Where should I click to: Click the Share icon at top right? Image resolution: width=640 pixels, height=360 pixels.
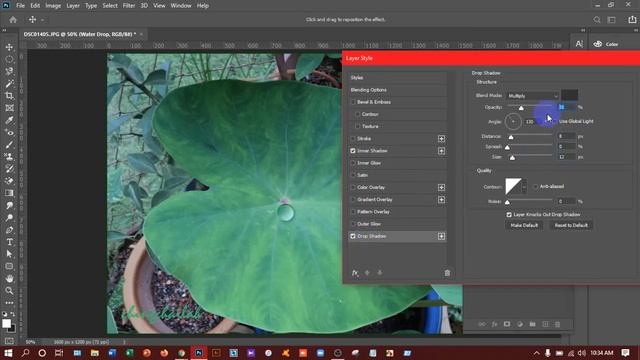click(x=632, y=20)
